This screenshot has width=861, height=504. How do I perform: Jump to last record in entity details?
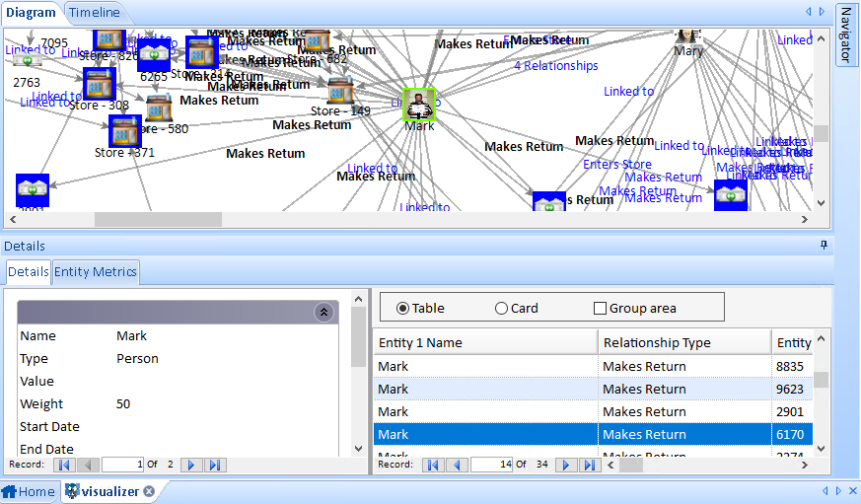(x=216, y=465)
